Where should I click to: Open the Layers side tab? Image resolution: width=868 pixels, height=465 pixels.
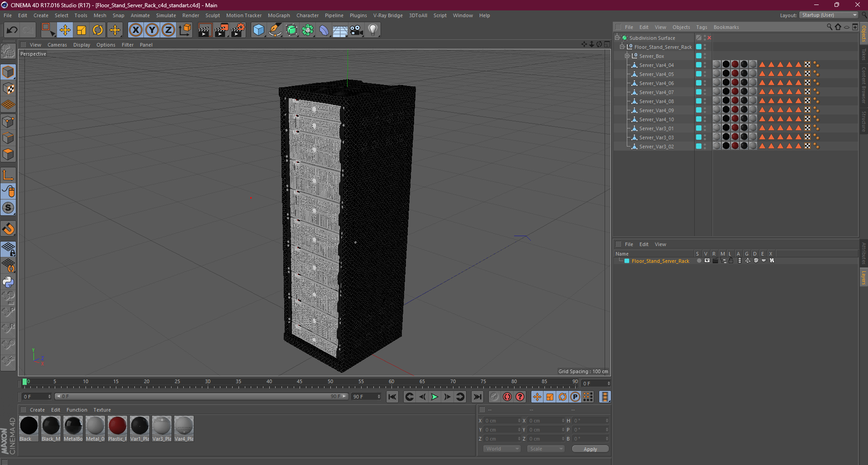click(863, 278)
